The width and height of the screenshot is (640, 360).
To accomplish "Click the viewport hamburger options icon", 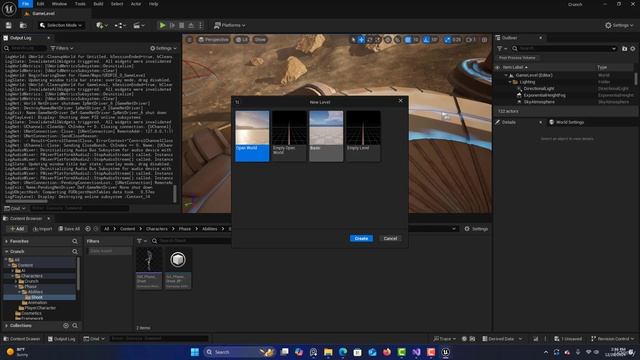I will click(x=190, y=40).
